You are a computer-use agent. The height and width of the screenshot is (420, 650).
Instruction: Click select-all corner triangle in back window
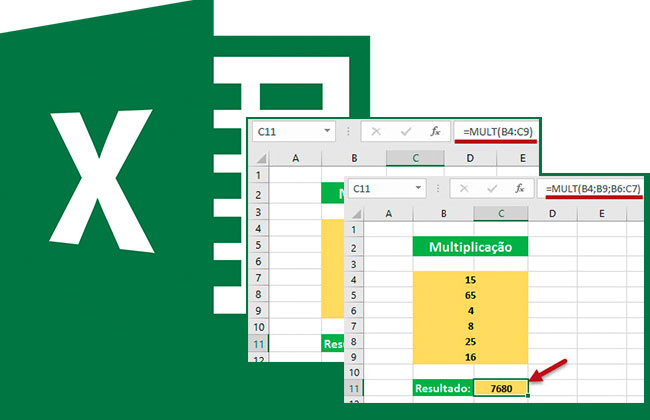click(261, 158)
